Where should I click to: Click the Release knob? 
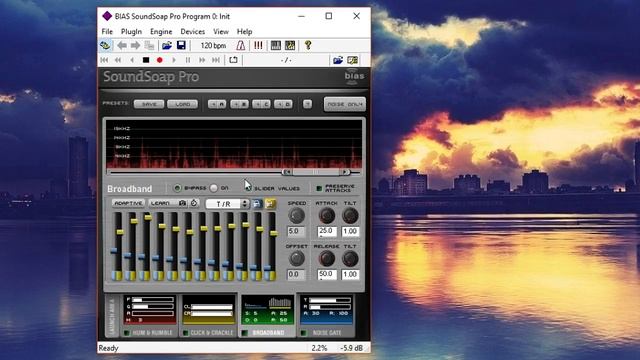327,258
